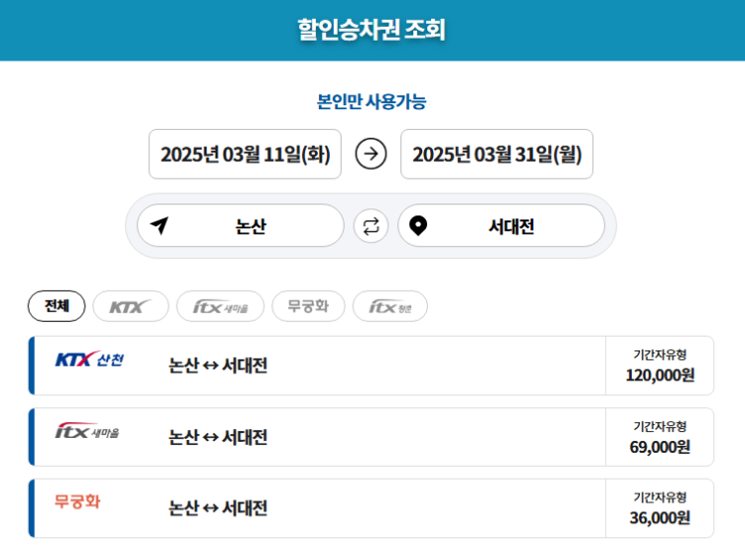Open the start date 2025년 03월 11일(화) field

pyautogui.click(x=244, y=154)
